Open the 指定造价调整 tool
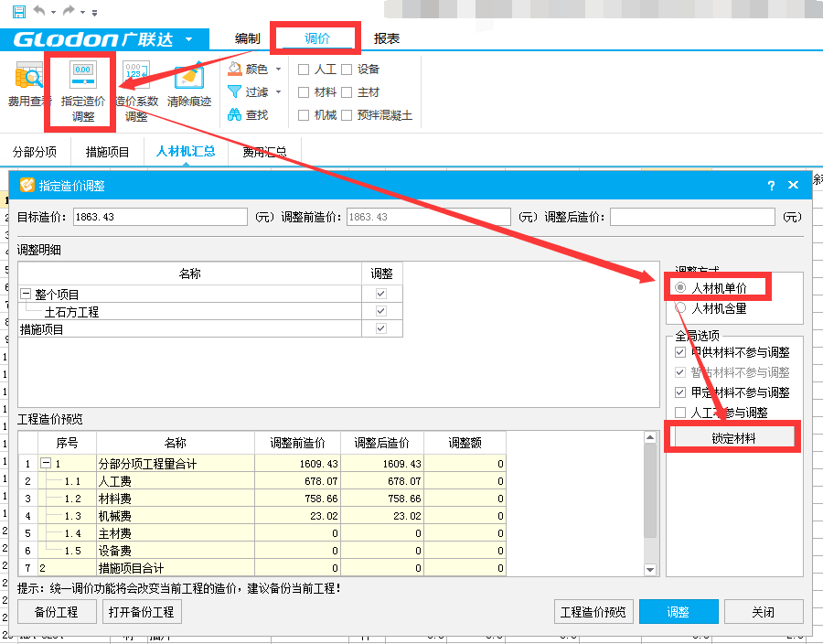823x644 pixels. point(80,87)
